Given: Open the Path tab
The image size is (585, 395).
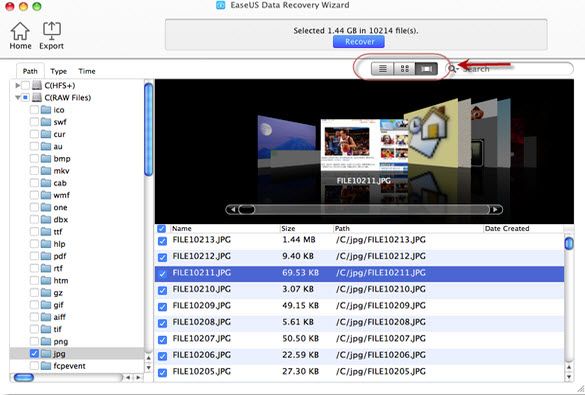Looking at the screenshot, I should pyautogui.click(x=30, y=71).
